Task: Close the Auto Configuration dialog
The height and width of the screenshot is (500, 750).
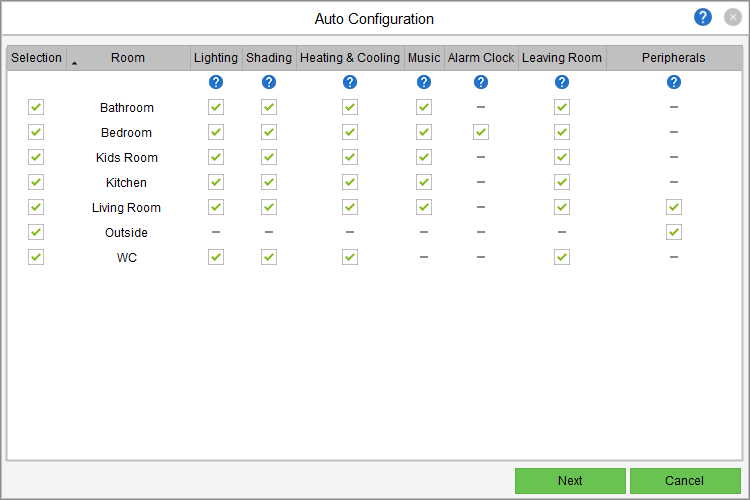Action: click(x=733, y=17)
